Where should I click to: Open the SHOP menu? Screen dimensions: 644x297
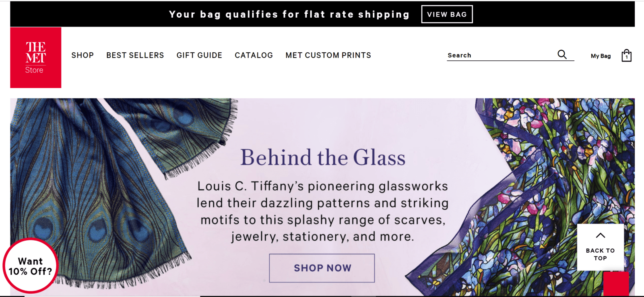pyautogui.click(x=83, y=55)
